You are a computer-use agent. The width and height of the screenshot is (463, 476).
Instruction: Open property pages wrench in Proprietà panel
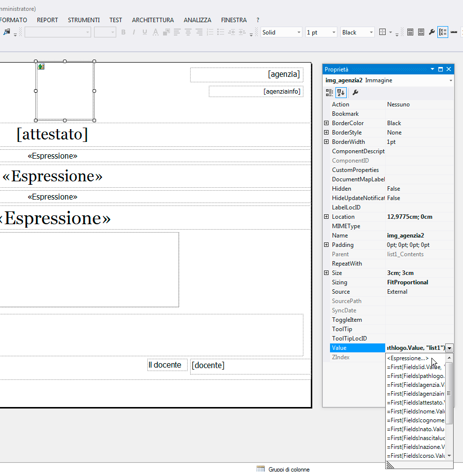coord(355,93)
